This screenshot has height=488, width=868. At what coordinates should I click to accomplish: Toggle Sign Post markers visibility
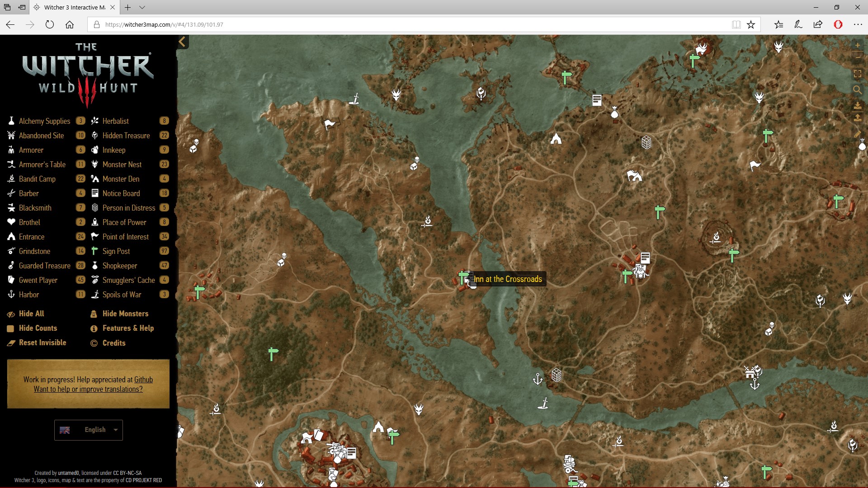coord(116,251)
